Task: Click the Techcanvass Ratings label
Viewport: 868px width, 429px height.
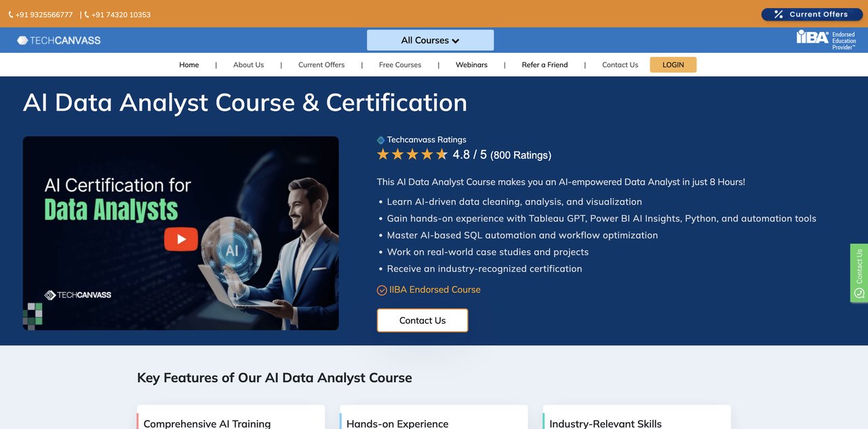Action: pyautogui.click(x=427, y=140)
